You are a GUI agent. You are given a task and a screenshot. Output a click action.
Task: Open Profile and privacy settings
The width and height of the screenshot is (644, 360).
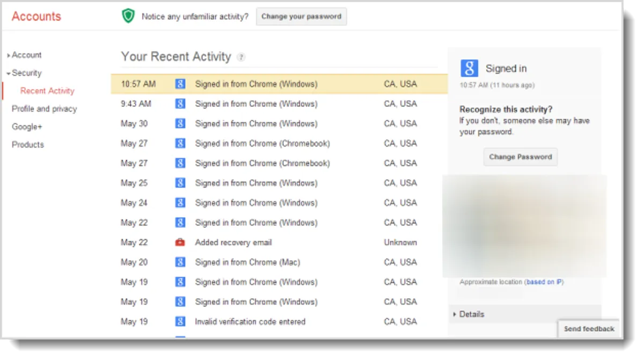(44, 109)
